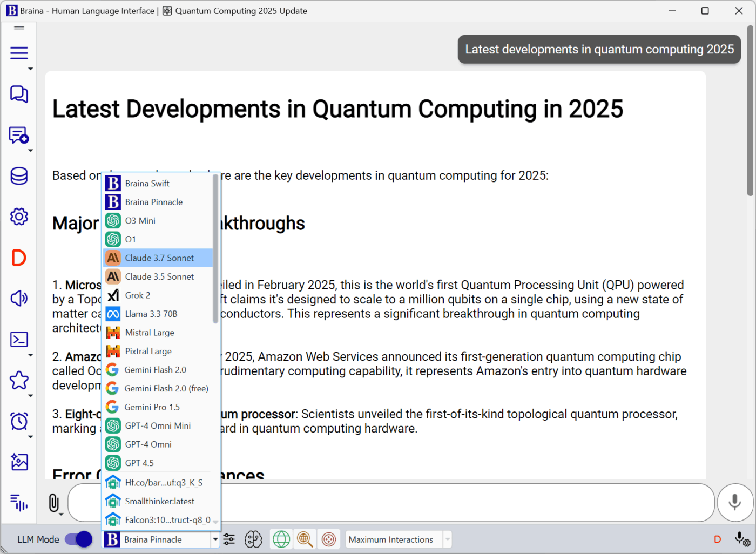Screen dimensions: 756x554
Task: Toggle the brain memory icon in bottom bar
Action: click(x=253, y=539)
